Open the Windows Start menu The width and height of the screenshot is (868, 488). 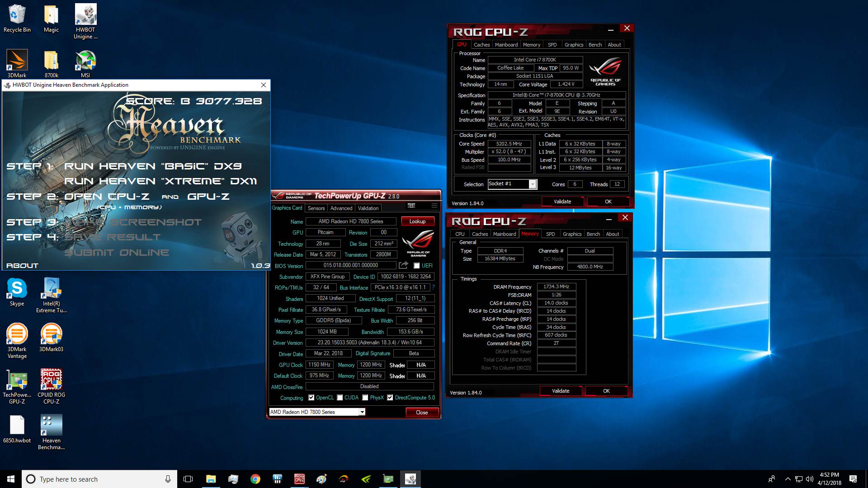(x=11, y=479)
